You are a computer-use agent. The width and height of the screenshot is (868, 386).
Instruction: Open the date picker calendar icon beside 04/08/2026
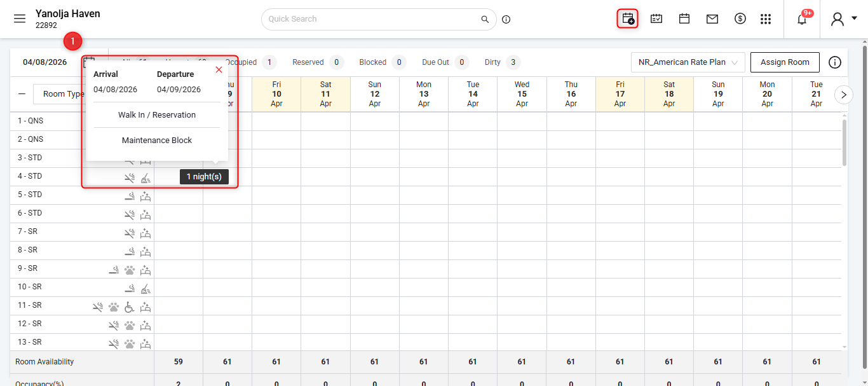[88, 62]
